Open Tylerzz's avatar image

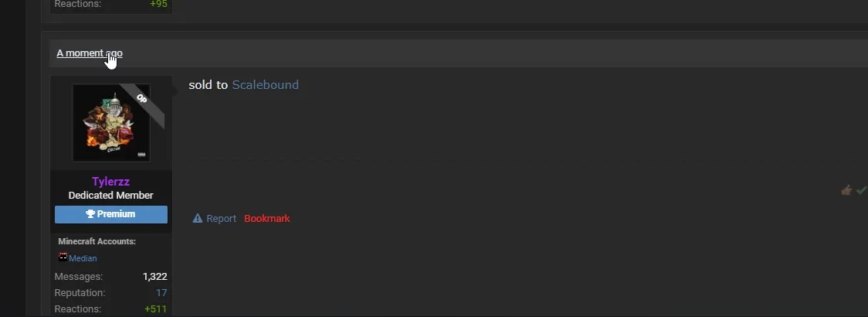(x=110, y=123)
